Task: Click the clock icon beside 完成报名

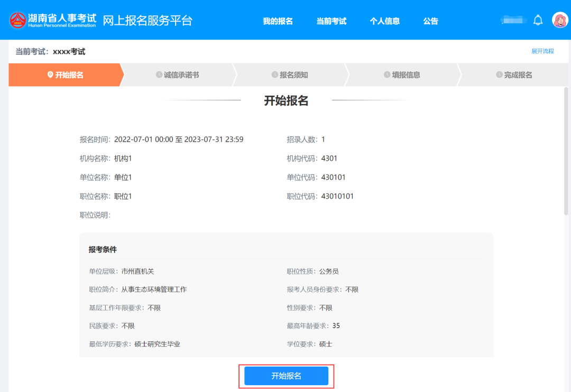Action: coord(499,75)
